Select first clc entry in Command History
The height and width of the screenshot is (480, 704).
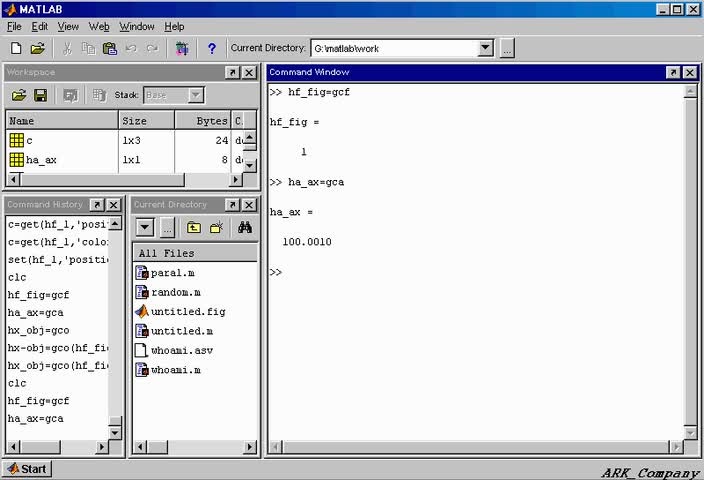pyautogui.click(x=17, y=277)
